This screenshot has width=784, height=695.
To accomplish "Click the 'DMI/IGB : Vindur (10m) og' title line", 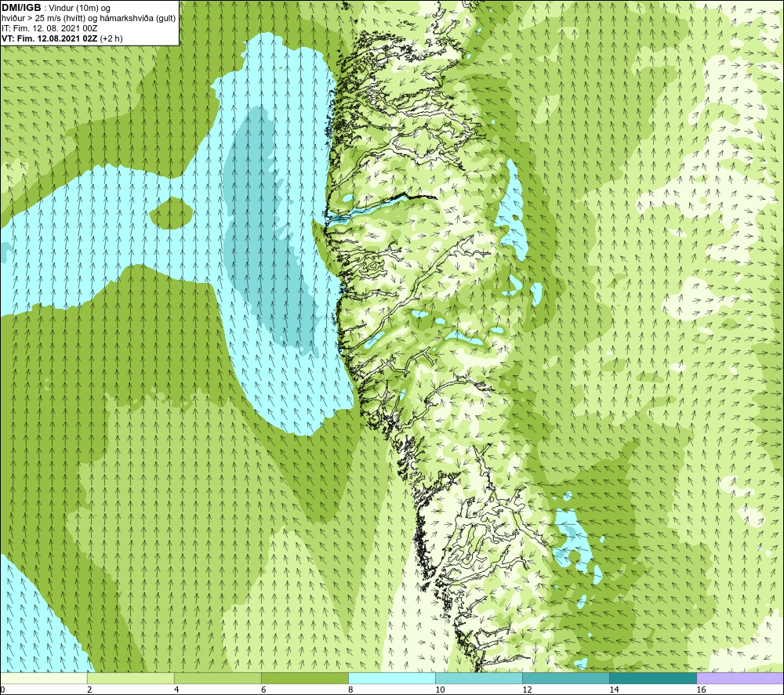I will 56,8.
